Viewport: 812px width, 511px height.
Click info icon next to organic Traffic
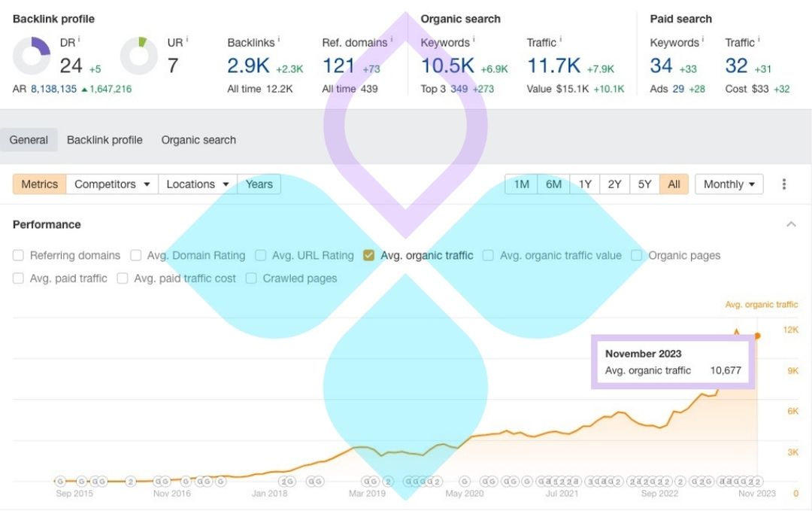[560, 41]
